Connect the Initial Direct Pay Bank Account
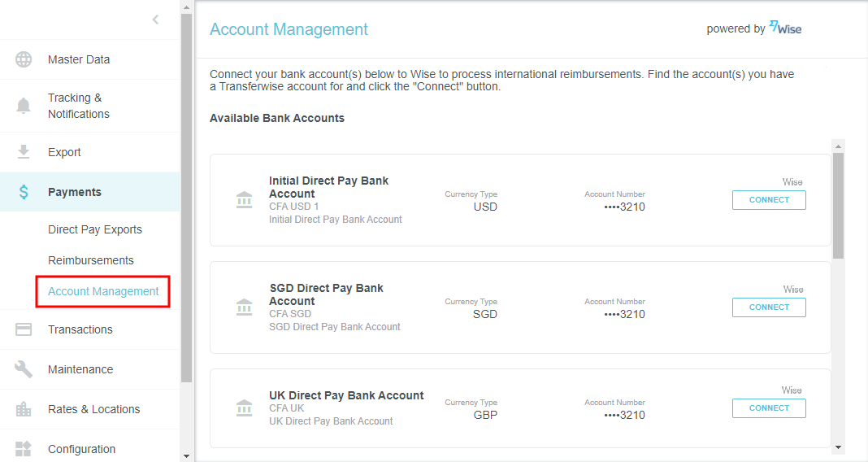 [x=769, y=200]
